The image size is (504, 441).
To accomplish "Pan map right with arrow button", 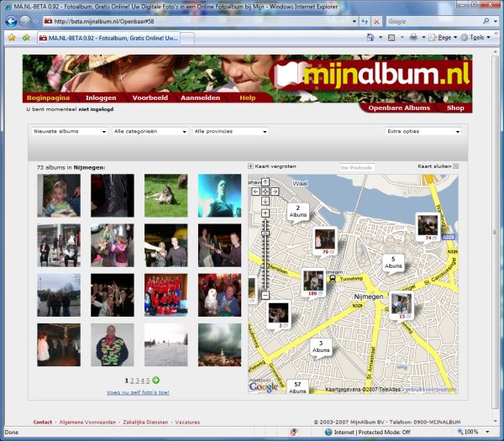I will coord(275,192).
